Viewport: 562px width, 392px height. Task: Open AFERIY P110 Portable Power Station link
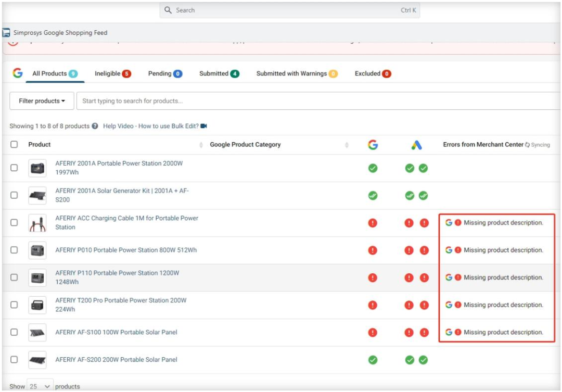click(117, 277)
